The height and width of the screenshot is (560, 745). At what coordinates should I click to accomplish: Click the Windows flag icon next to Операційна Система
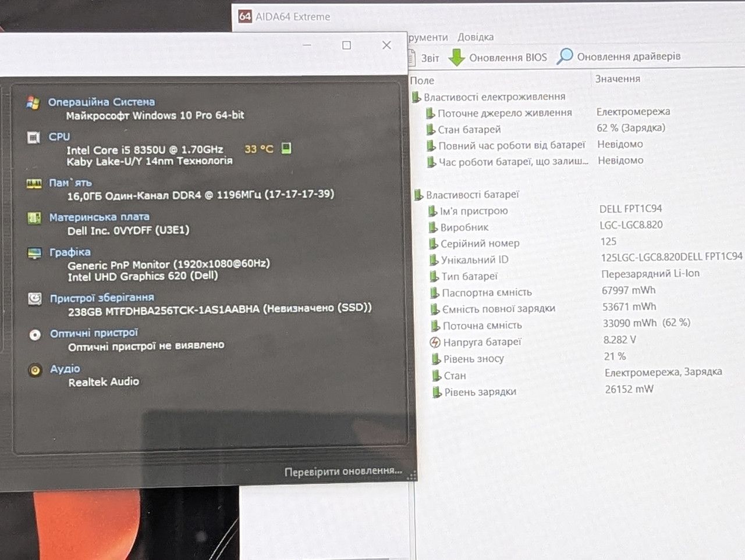[33, 103]
